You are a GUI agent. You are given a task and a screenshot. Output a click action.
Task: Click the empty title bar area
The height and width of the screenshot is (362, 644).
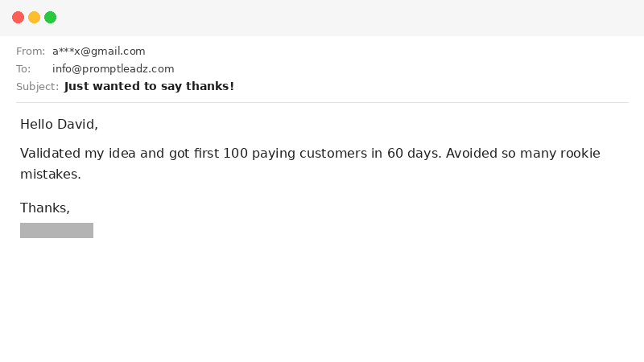(x=322, y=18)
